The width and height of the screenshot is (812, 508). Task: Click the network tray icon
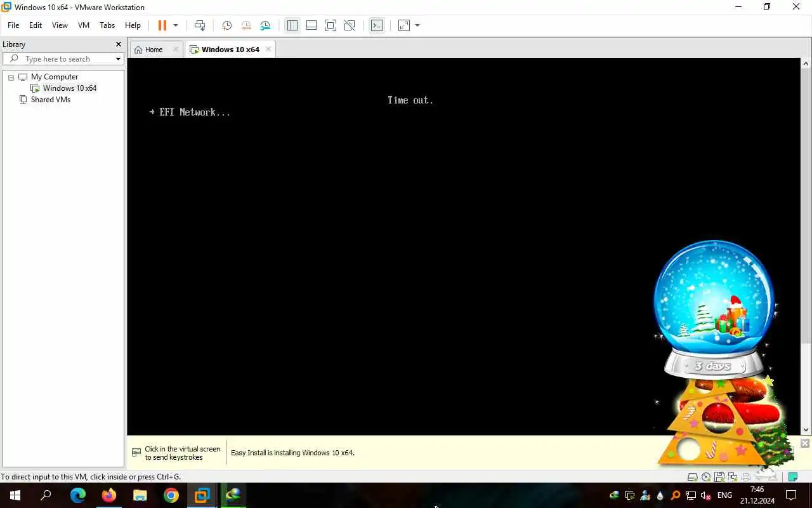[x=691, y=495]
